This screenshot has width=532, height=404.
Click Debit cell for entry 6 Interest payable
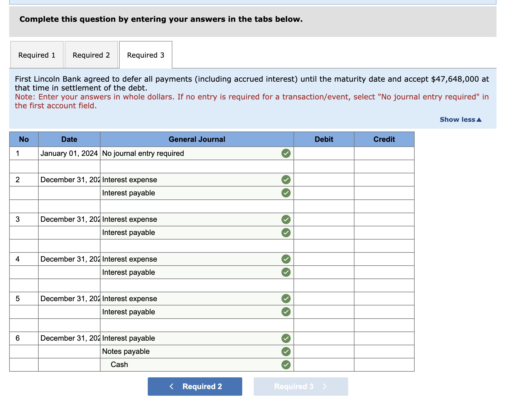pos(324,338)
